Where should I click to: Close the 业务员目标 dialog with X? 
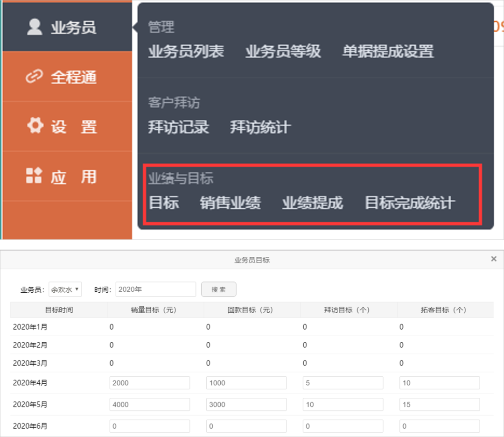point(494,259)
